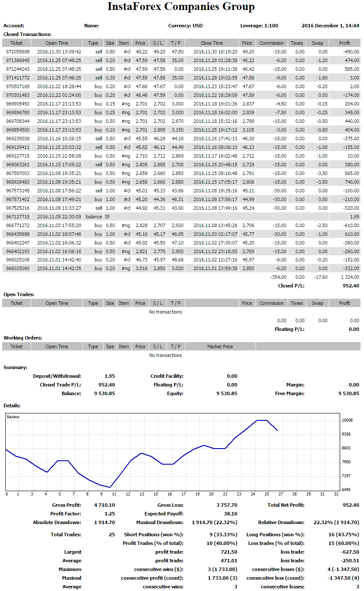The width and height of the screenshot is (364, 591).
Task: Select close time 2016.11.25 19:17:12
Action: tap(215, 130)
